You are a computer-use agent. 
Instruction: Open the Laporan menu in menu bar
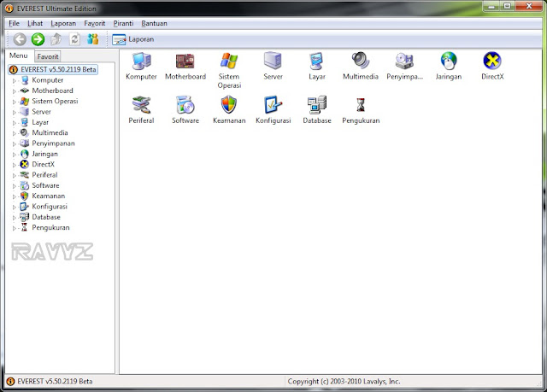[x=63, y=23]
